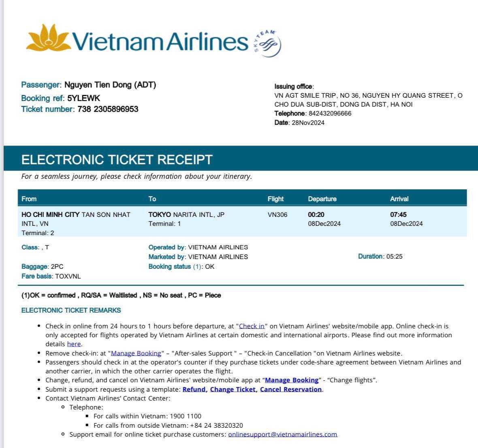
Task: Open the Cancel Reservation link
Action: point(291,389)
